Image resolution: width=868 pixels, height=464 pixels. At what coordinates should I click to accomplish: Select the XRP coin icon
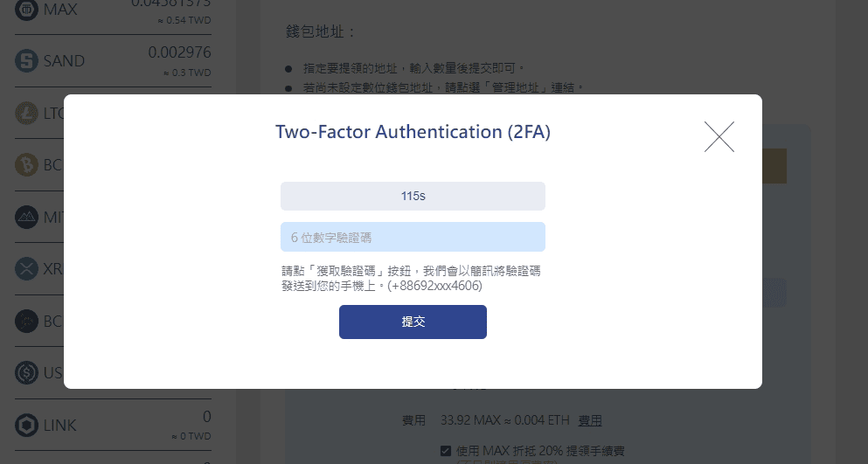(x=26, y=269)
